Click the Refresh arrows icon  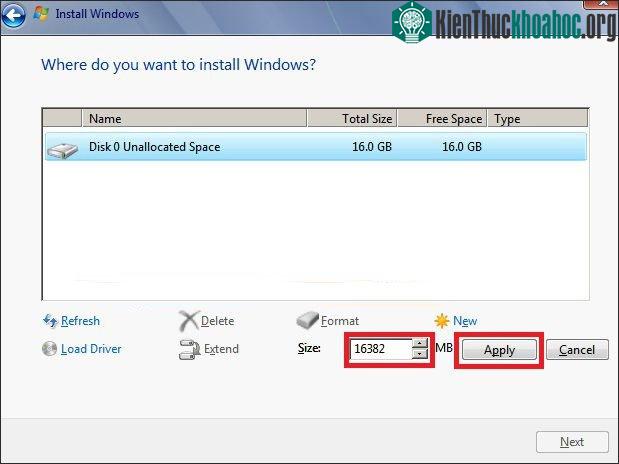(x=50, y=321)
